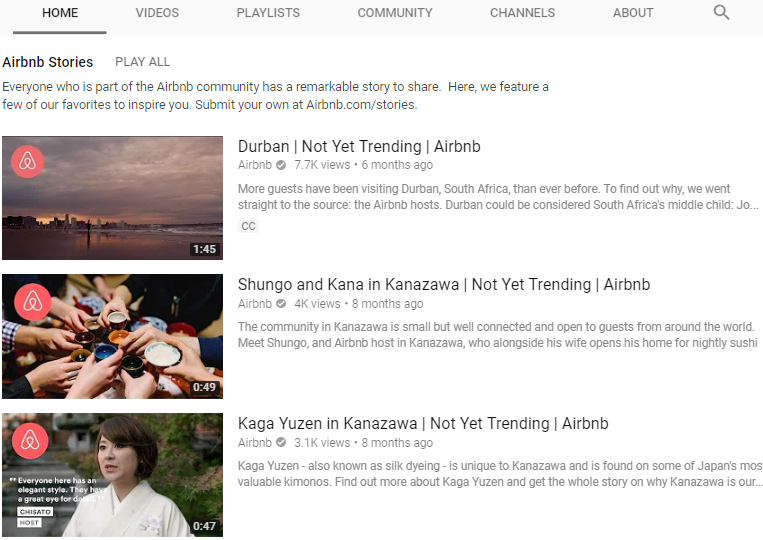Screen dimensions: 763x540
Task: Open the PLAYLISTS tab
Action: tap(268, 13)
